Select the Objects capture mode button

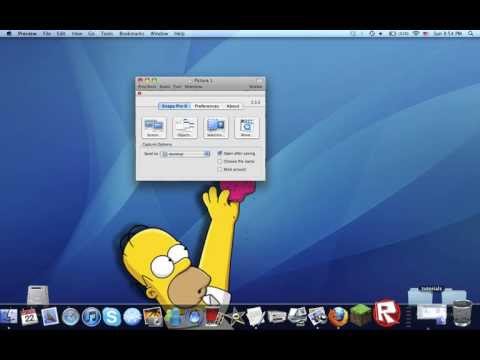(x=184, y=127)
